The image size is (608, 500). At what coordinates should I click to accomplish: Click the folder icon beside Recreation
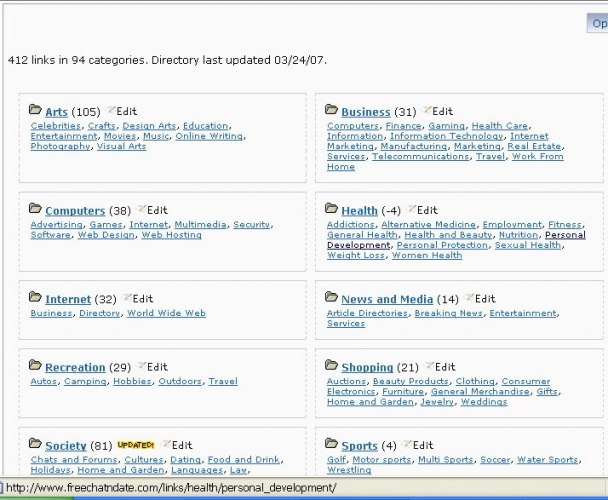click(x=35, y=367)
